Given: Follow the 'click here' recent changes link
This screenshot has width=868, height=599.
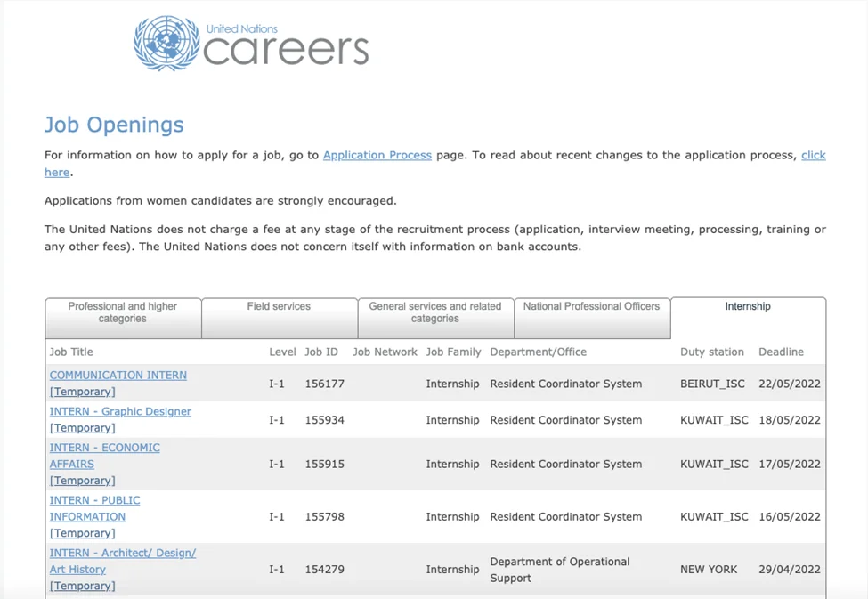Looking at the screenshot, I should (813, 155).
